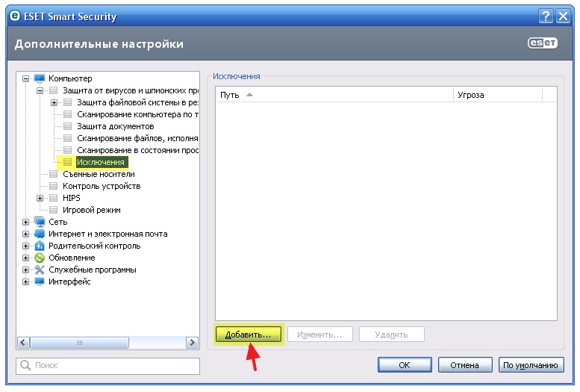Click the page icon beside HIPS
This screenshot has height=392, width=580.
coord(53,198)
